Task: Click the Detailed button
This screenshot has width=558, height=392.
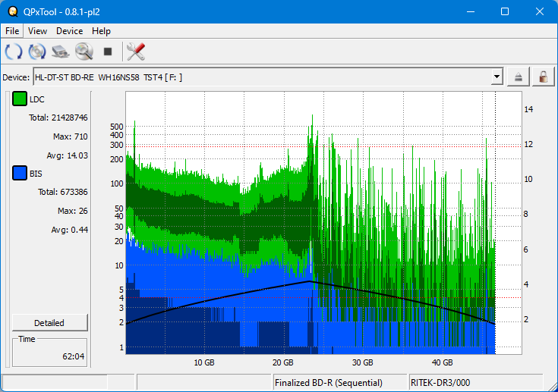Action: tap(50, 323)
